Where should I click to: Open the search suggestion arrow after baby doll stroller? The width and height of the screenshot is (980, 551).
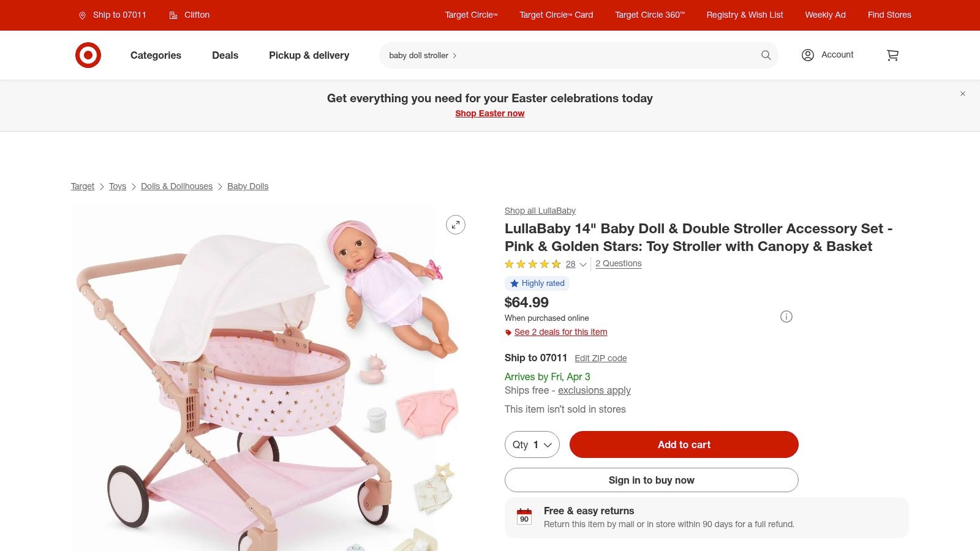(x=454, y=55)
